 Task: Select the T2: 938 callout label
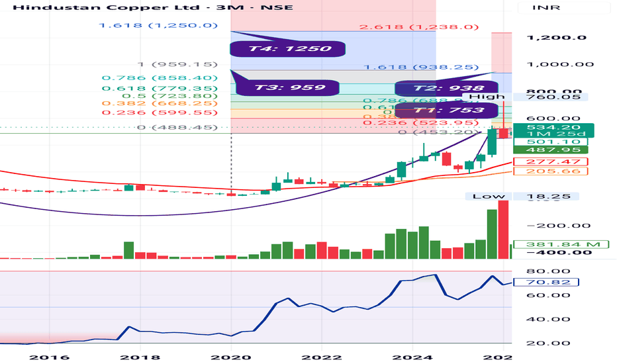point(447,88)
